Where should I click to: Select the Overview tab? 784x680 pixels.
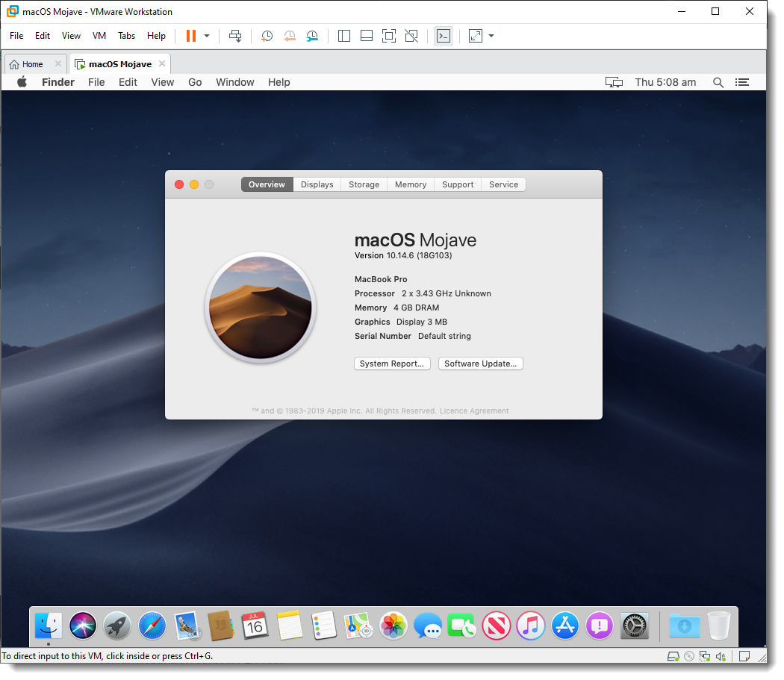click(x=267, y=184)
